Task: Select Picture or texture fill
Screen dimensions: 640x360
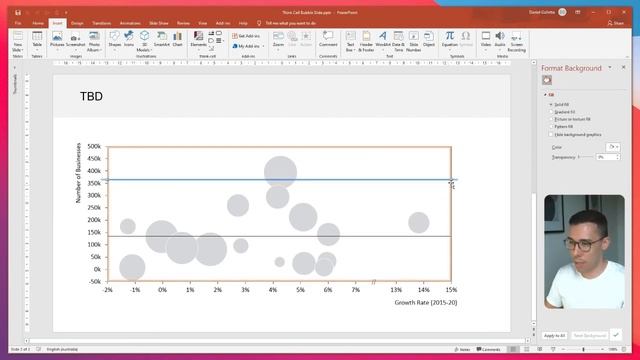Action: (x=570, y=119)
